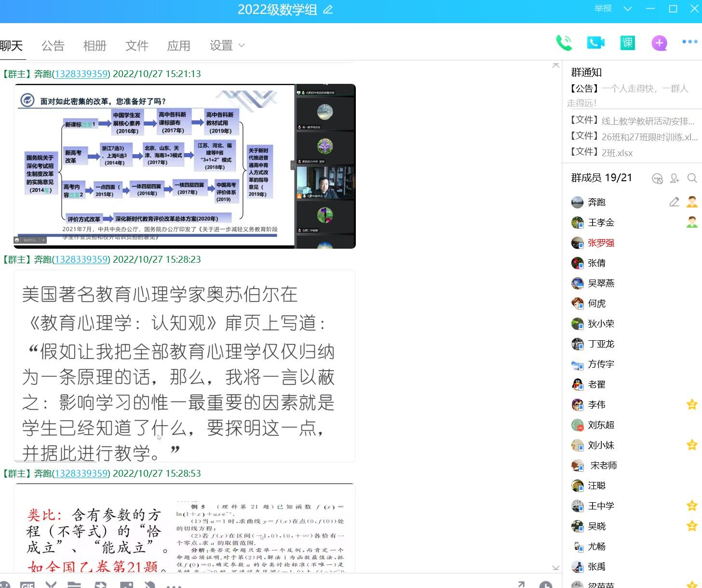Open the green 课 classroom icon
The width and height of the screenshot is (702, 588).
pos(627,43)
